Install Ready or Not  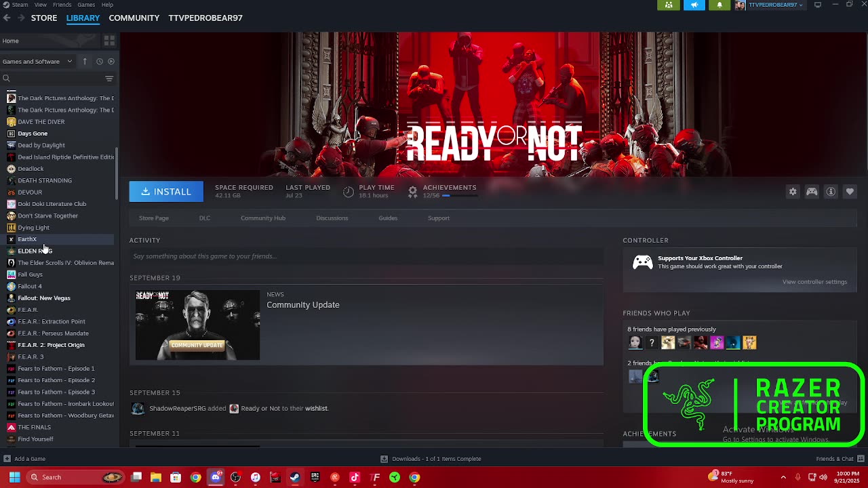[166, 192]
